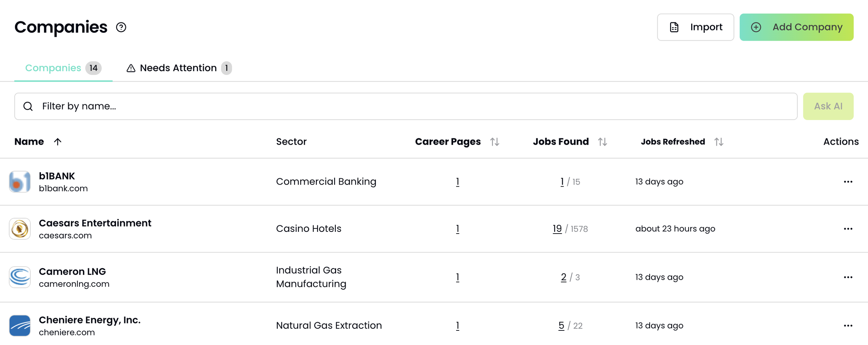Click b1bank.com domain text
This screenshot has height=345, width=868.
pos(63,188)
